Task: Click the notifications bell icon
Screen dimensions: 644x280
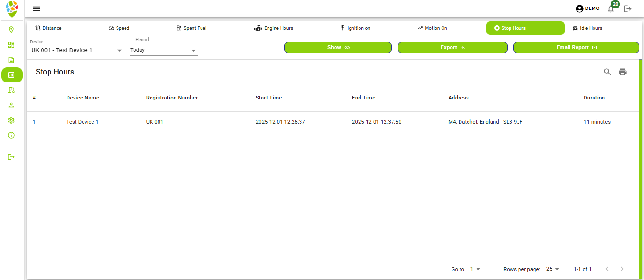Action: tap(611, 9)
